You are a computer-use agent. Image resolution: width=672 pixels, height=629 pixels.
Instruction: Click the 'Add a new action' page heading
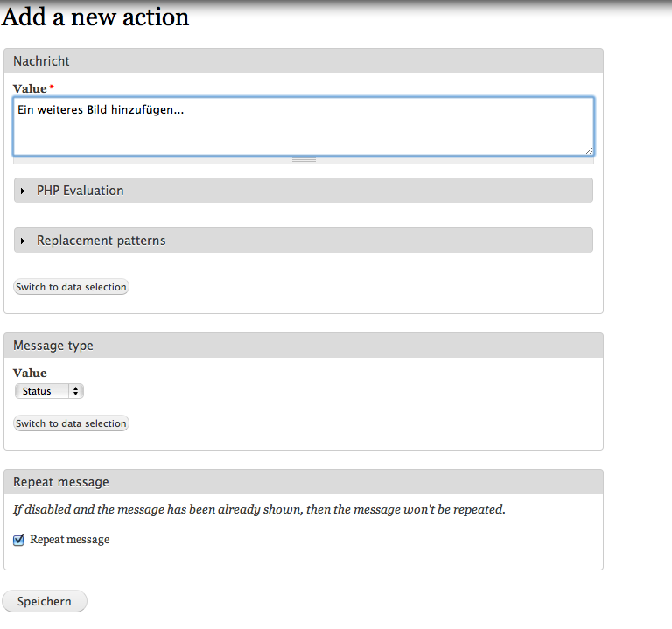coord(95,17)
